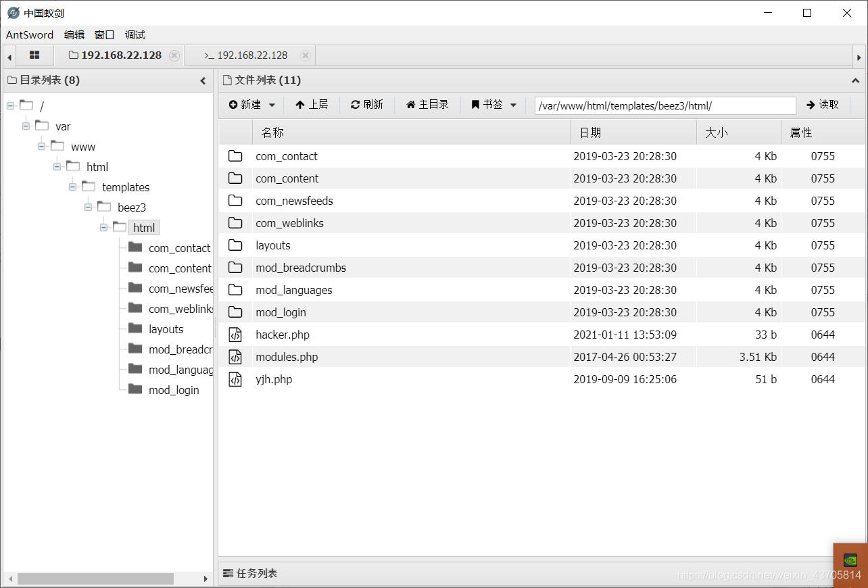The image size is (868, 588).
Task: Collapse the beez3 tree node
Action: pos(89,207)
